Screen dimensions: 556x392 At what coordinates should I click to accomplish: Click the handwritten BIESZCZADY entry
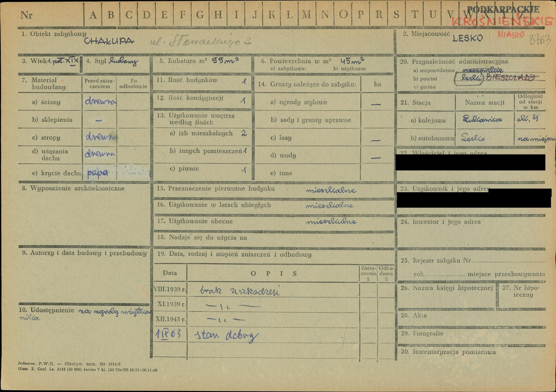tap(511, 77)
